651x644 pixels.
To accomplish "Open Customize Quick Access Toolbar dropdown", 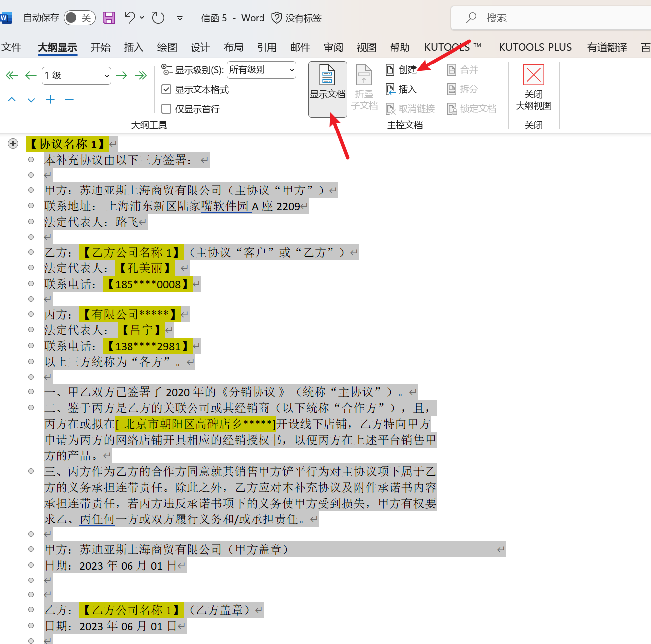I will coord(180,18).
